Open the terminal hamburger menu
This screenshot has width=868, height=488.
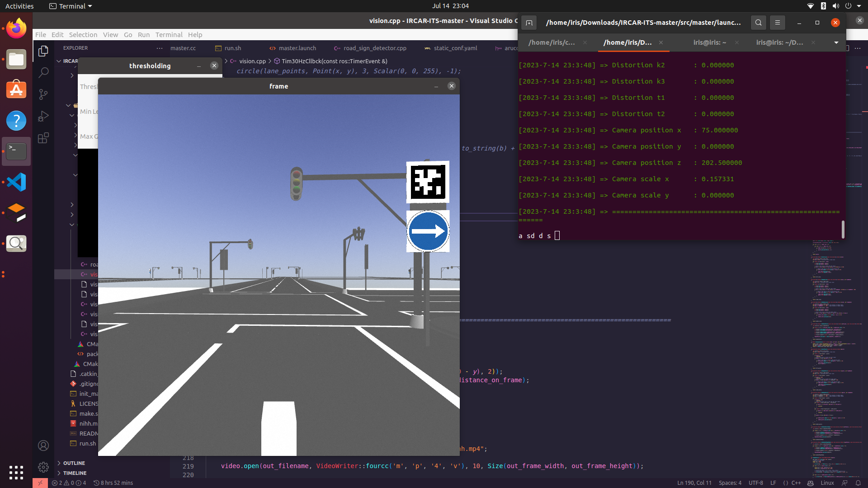778,23
